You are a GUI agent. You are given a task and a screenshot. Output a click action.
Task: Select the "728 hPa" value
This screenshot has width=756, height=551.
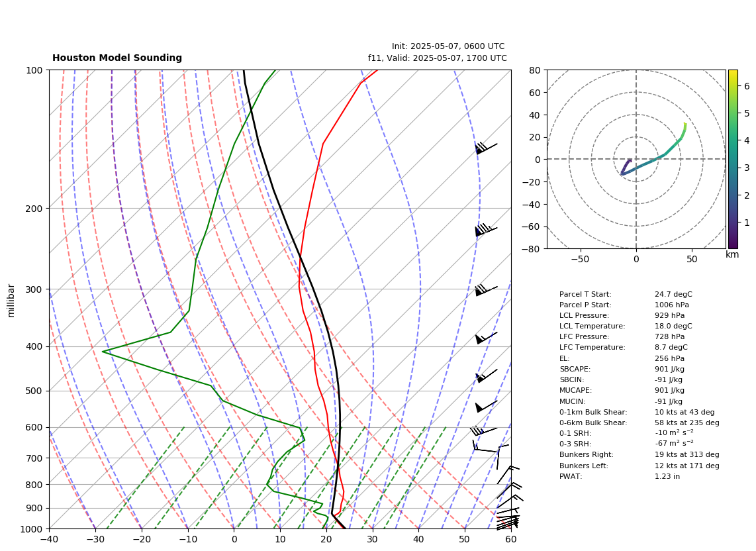click(x=670, y=337)
